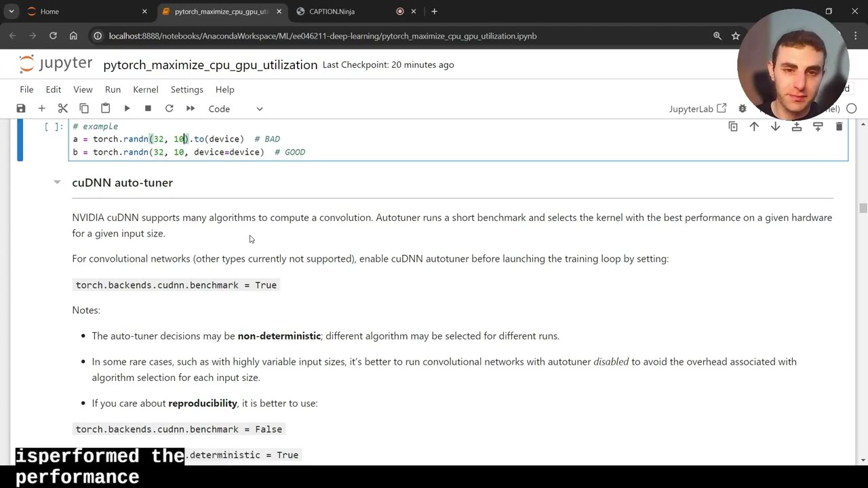Go to the browser home page
Screen dimensions: 868x488
coord(73,36)
